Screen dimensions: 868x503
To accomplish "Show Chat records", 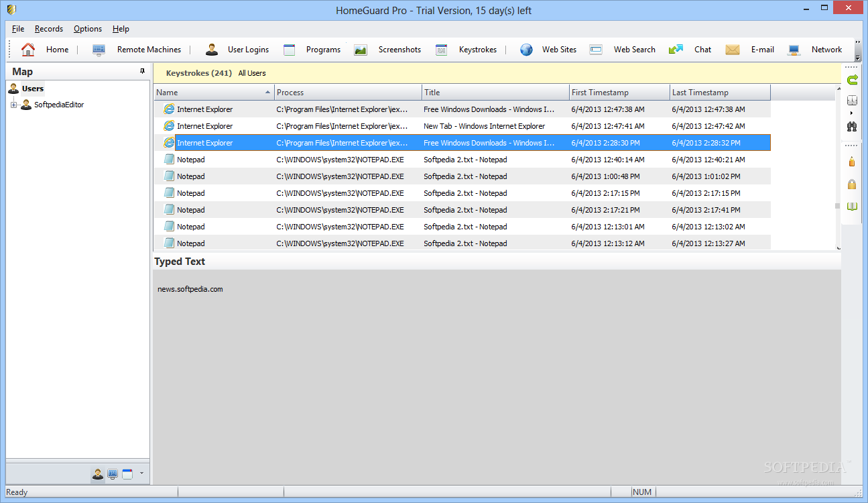I will (x=690, y=50).
